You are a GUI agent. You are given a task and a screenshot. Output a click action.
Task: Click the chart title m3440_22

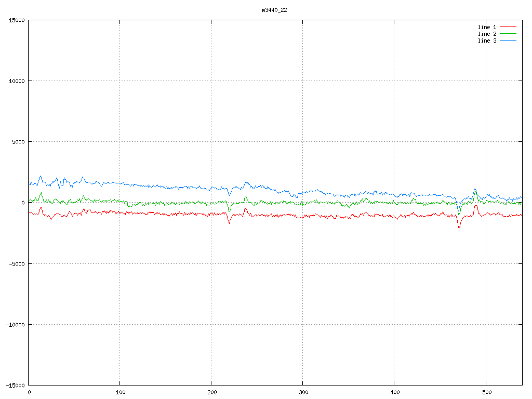point(274,10)
